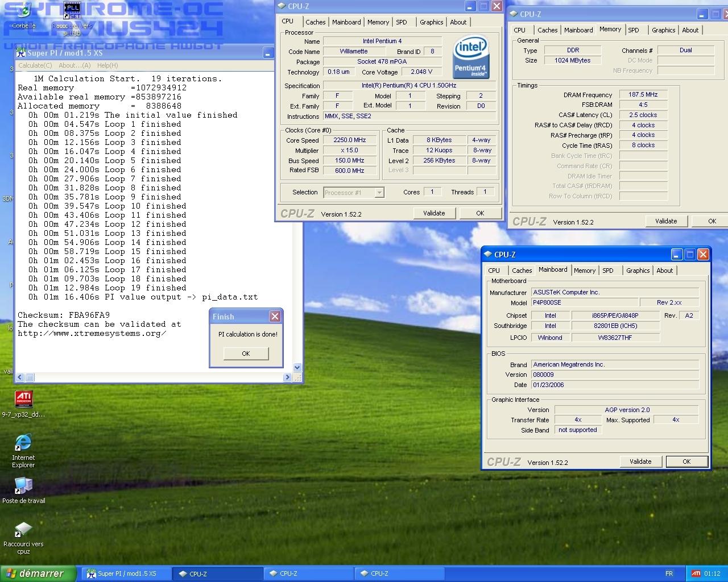Select CPU tab in the Mainboard window
Screen dimensions: 728x582
[494, 271]
